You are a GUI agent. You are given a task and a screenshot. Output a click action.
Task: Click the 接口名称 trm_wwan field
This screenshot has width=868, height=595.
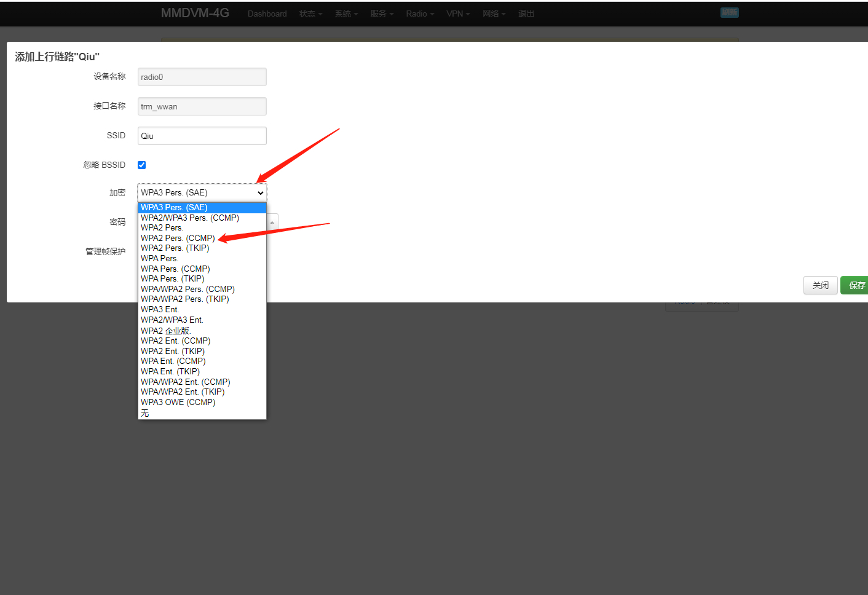pos(202,106)
